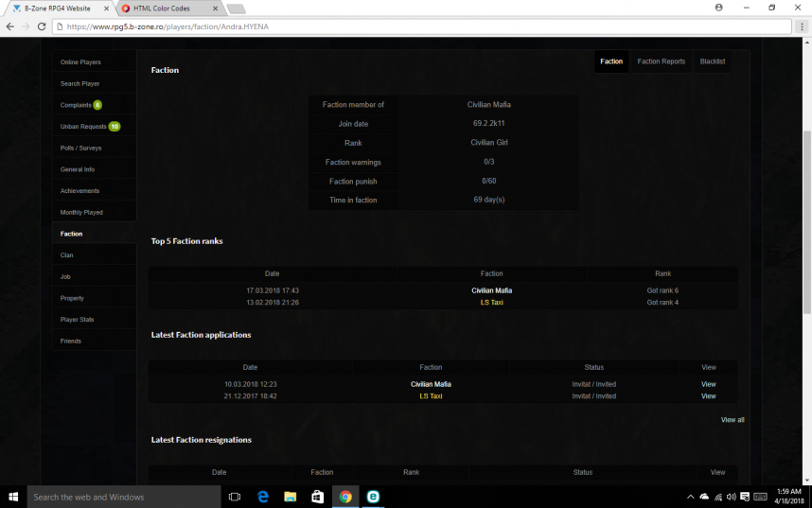
Task: Select Unban Requests in the sidebar
Action: [x=83, y=127]
